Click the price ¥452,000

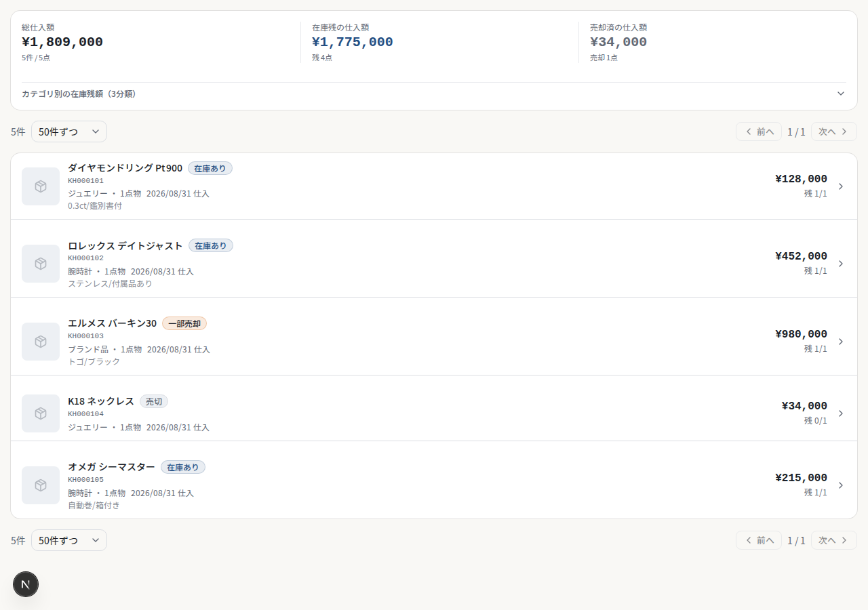click(x=801, y=256)
